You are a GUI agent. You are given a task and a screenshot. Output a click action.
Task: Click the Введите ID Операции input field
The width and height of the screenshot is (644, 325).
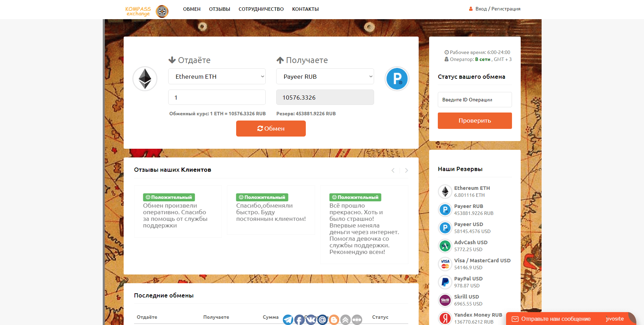(474, 100)
